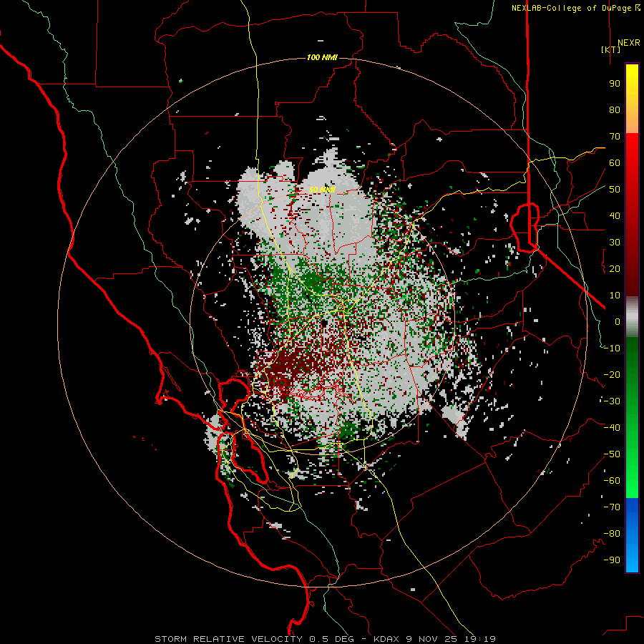Select the 30 value on velocity scale
The width and height of the screenshot is (644, 644).
(615, 243)
